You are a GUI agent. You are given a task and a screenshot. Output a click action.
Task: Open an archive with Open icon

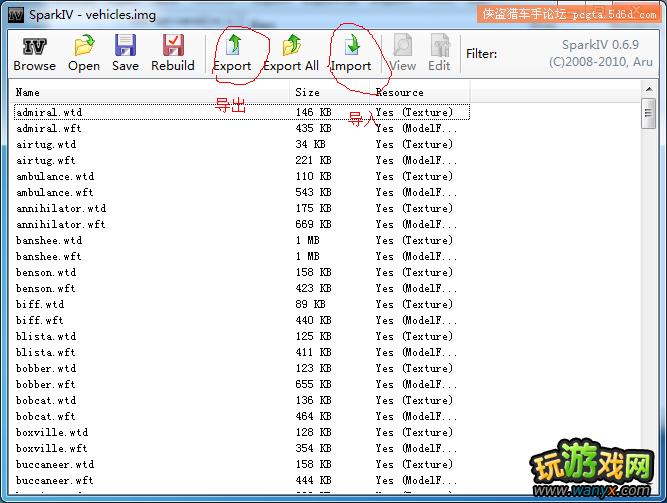tap(84, 45)
